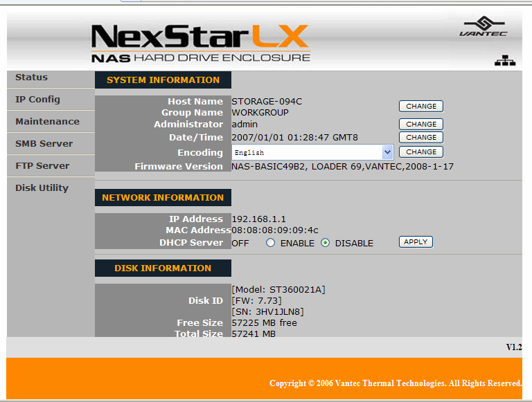532x402 pixels.
Task: Click the IP address 192.168.1.1
Action: (x=259, y=219)
